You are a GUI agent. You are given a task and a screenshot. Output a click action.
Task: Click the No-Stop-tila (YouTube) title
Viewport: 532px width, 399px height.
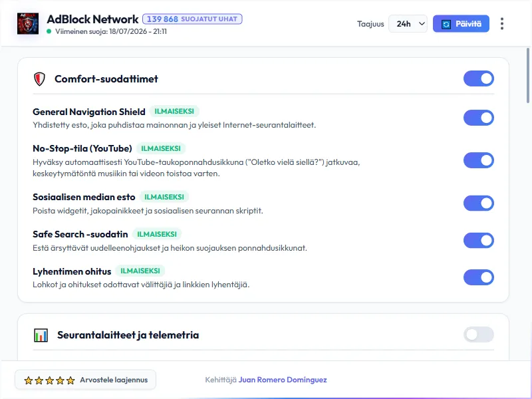pos(82,148)
